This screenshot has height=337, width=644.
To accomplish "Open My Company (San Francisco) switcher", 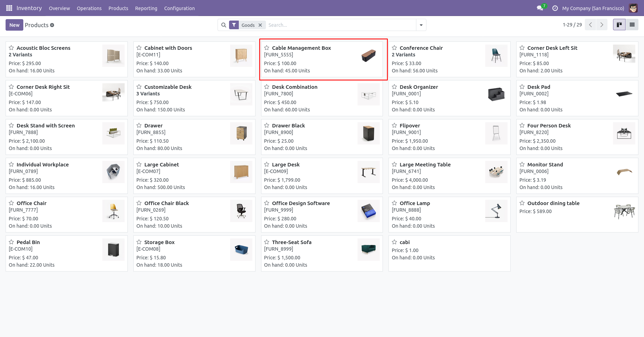I will (x=593, y=8).
